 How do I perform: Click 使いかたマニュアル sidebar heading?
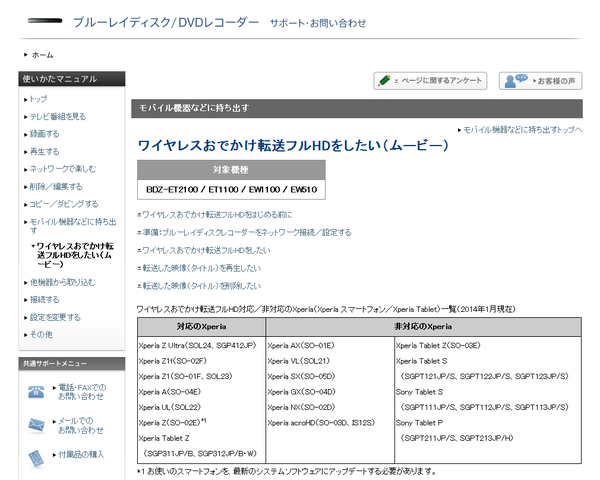coord(72,79)
